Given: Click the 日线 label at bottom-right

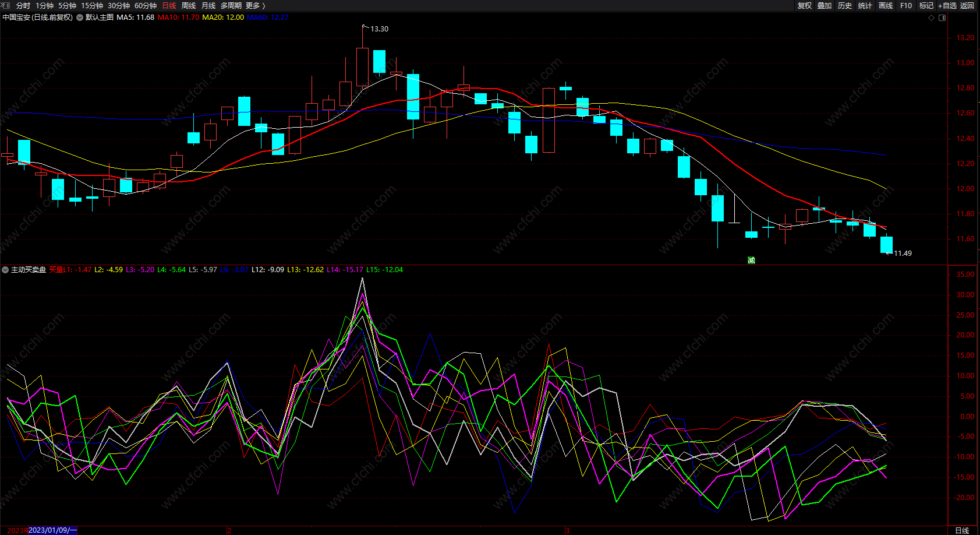Looking at the screenshot, I should (x=962, y=530).
